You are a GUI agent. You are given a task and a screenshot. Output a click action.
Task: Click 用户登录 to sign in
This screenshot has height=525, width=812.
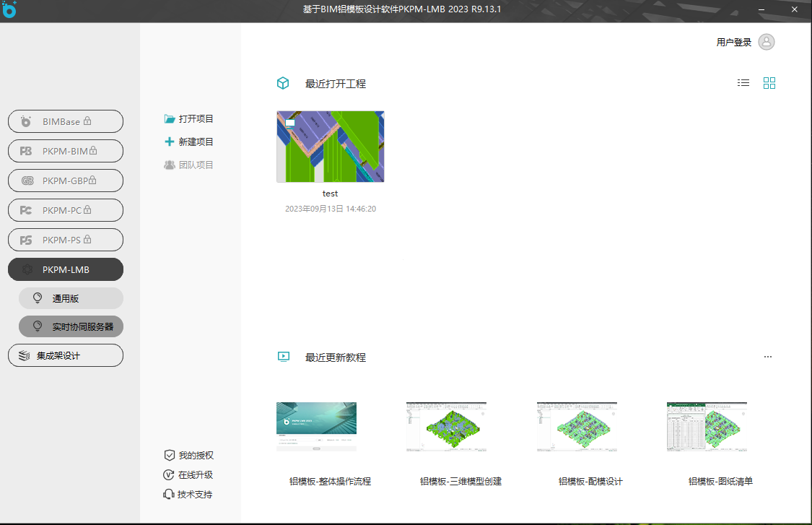734,42
